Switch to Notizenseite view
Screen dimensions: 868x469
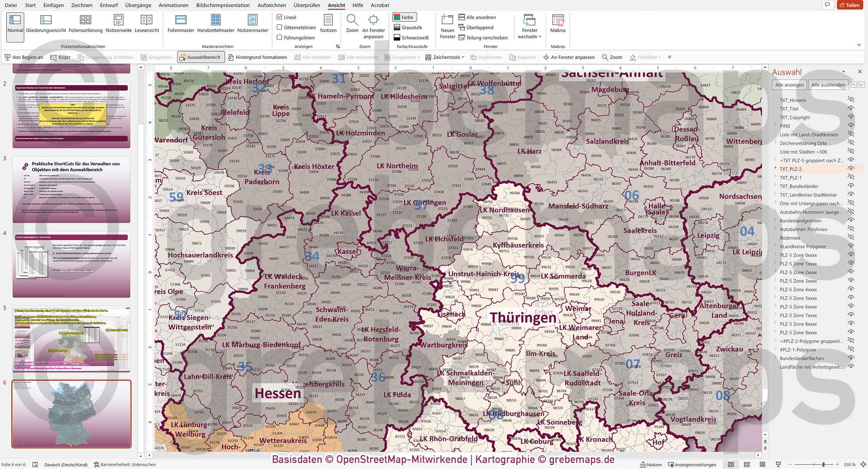(x=118, y=24)
